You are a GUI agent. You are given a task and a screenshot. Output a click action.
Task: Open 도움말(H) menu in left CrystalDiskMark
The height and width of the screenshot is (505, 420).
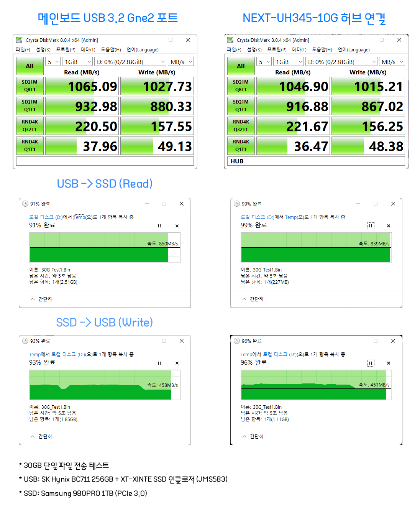point(111,50)
